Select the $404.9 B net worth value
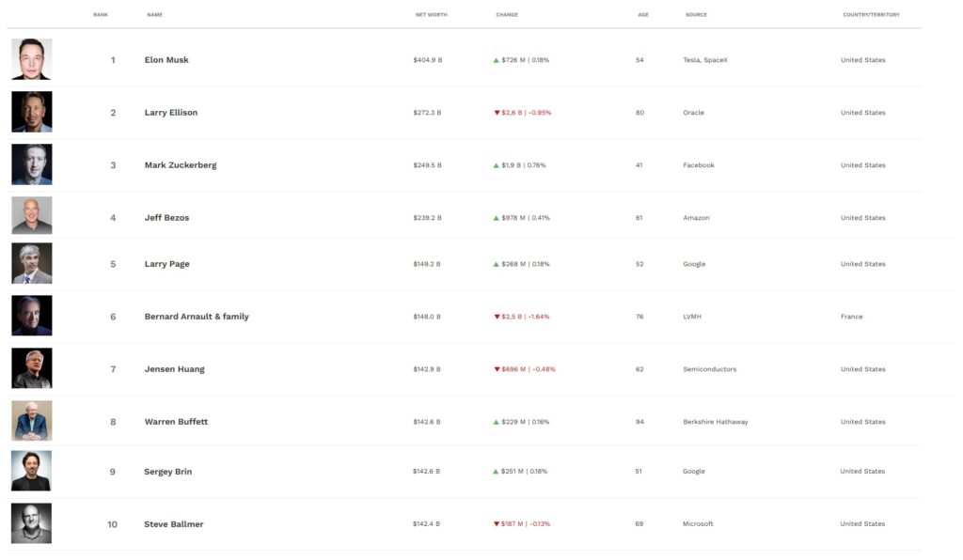The width and height of the screenshot is (963, 560). coord(428,60)
